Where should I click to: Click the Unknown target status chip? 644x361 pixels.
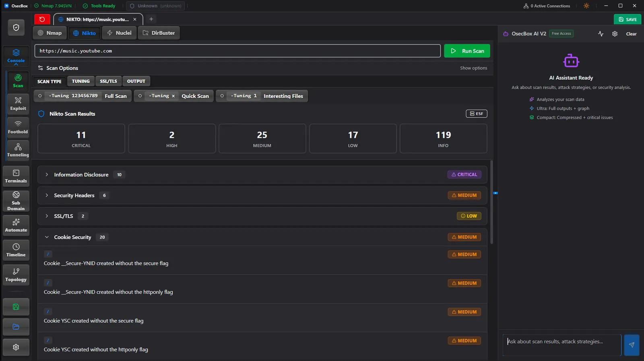[155, 6]
